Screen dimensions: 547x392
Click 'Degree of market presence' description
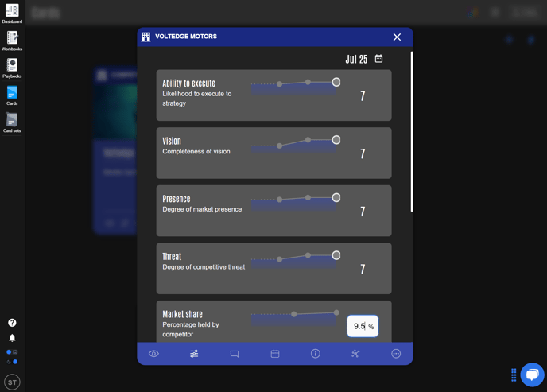tap(202, 209)
